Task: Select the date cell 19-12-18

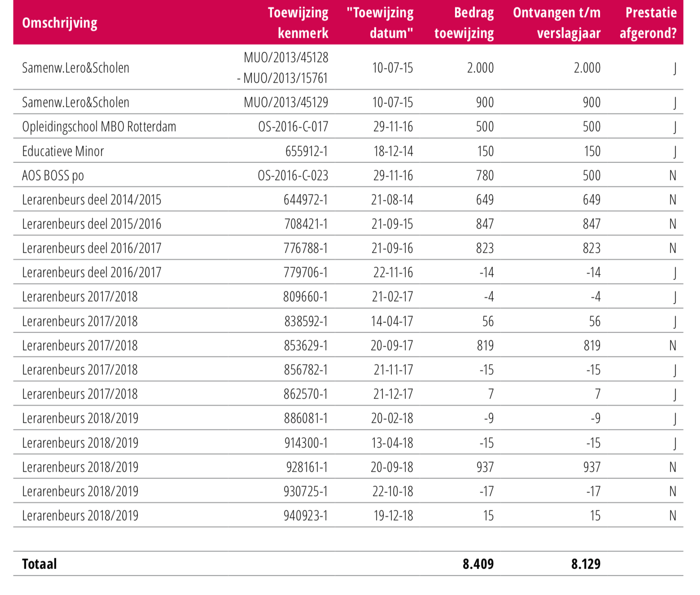Action: click(x=393, y=516)
